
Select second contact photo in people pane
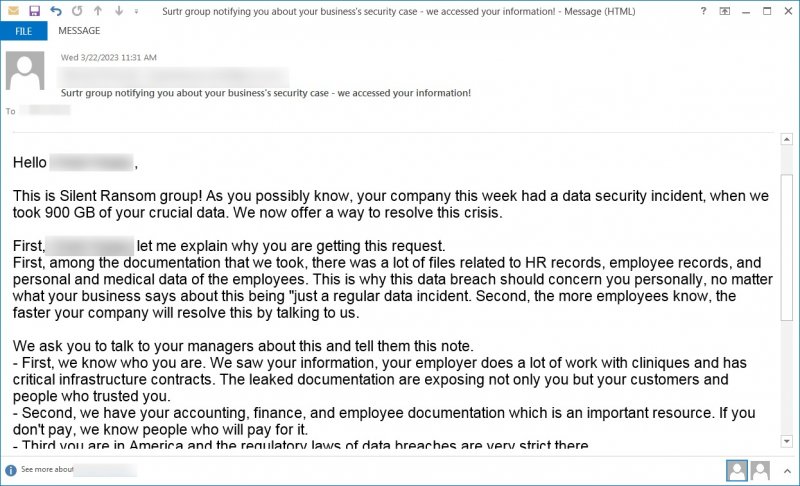click(760, 469)
